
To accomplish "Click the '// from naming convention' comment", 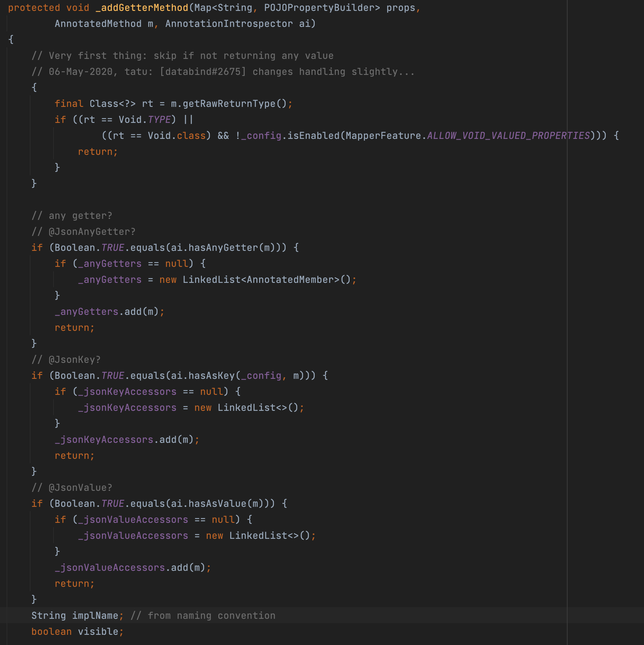I will (x=203, y=616).
